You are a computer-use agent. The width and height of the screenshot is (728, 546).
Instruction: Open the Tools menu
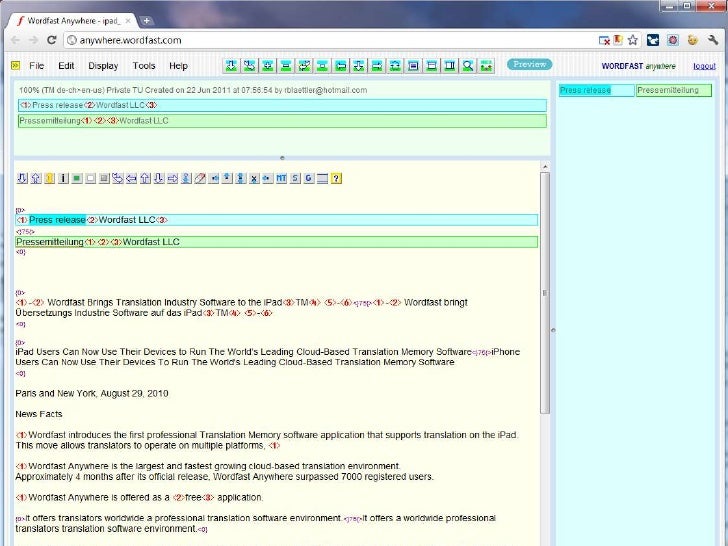[x=144, y=66]
